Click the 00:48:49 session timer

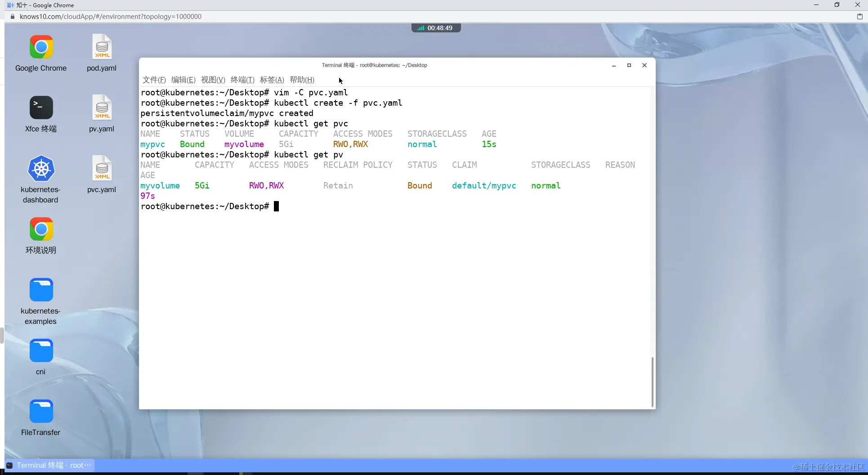click(x=440, y=28)
